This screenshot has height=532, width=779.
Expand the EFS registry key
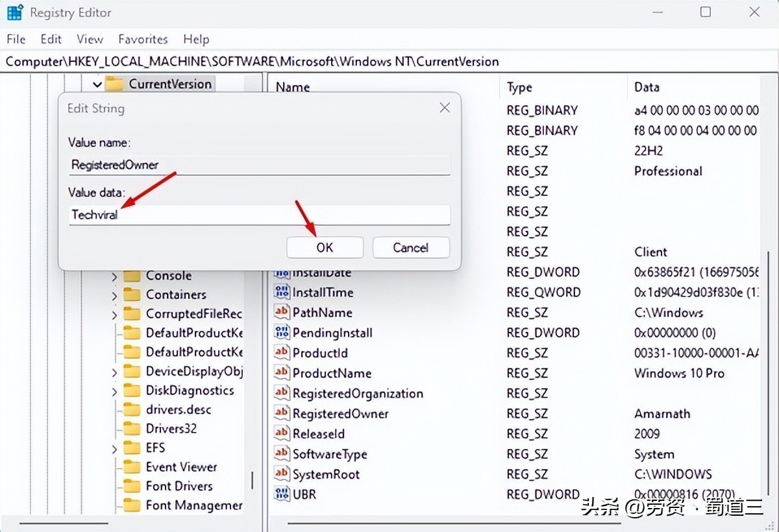pyautogui.click(x=116, y=447)
